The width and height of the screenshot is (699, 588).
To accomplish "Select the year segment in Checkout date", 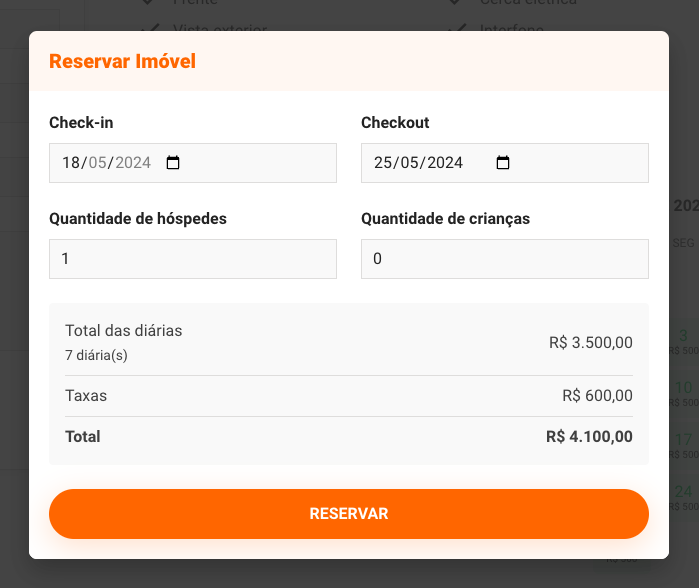I will tap(444, 163).
